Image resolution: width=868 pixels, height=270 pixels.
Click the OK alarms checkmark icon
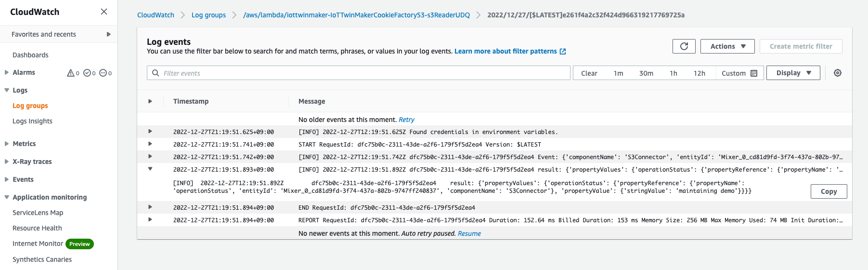(x=87, y=73)
